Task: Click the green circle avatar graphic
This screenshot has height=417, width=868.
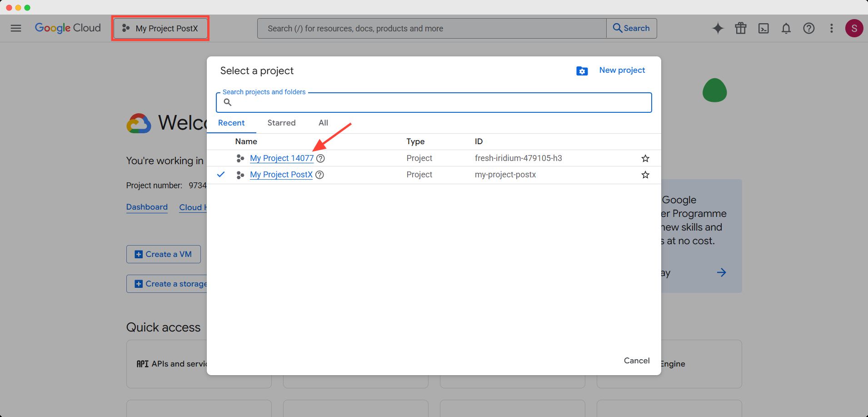Action: coord(714,90)
